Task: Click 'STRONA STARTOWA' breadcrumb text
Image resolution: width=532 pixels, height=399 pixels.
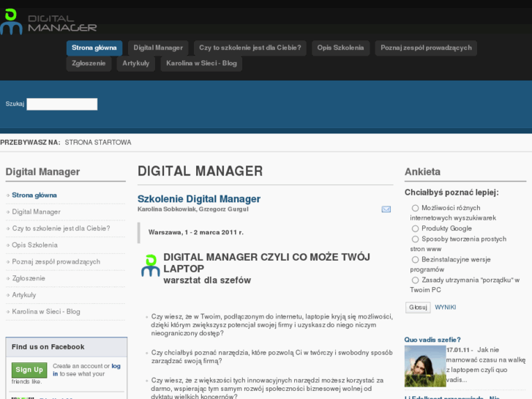Action: 98,143
